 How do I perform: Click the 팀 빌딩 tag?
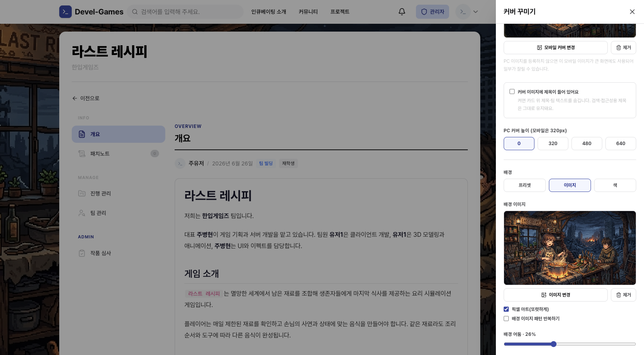(266, 163)
